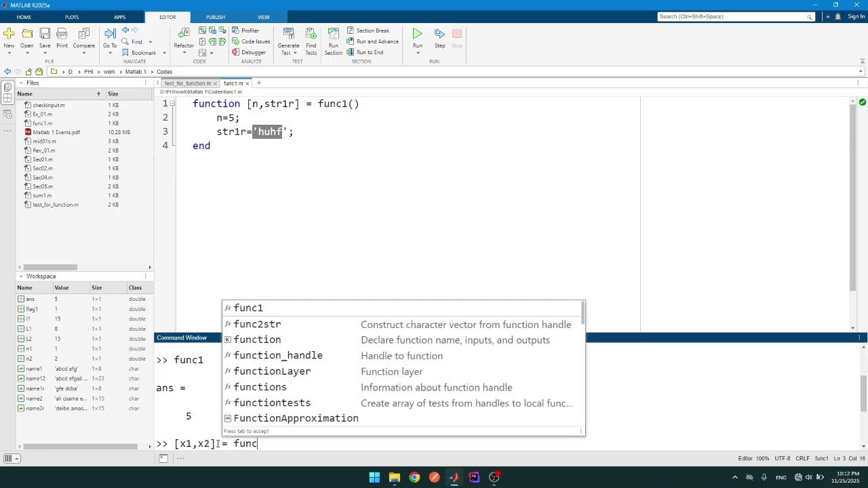Click the Workspace panel options menu
The height and width of the screenshot is (488, 868).
click(x=146, y=277)
